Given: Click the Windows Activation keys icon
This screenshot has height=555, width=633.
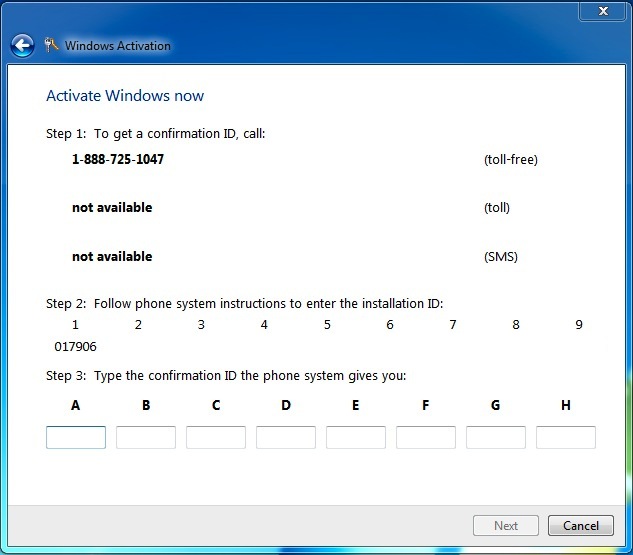Looking at the screenshot, I should pyautogui.click(x=51, y=45).
